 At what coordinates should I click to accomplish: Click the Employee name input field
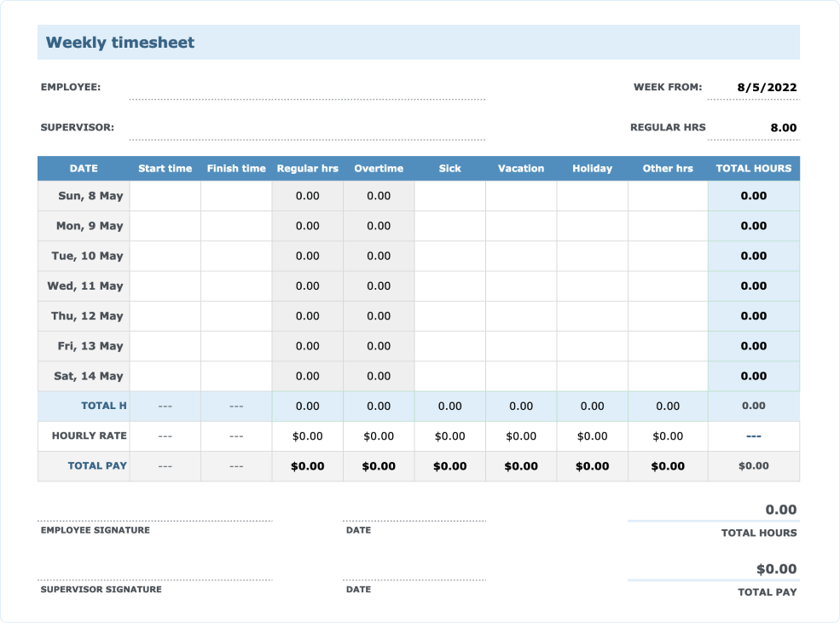click(307, 92)
